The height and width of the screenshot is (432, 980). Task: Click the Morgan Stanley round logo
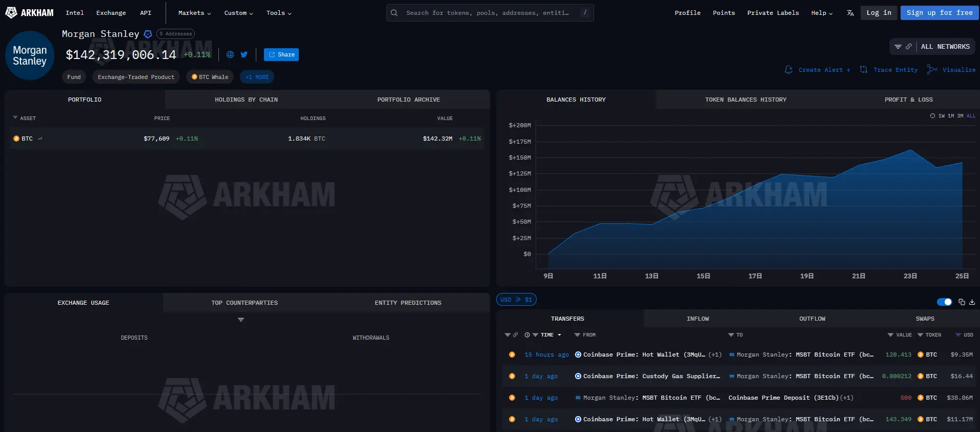pos(30,55)
